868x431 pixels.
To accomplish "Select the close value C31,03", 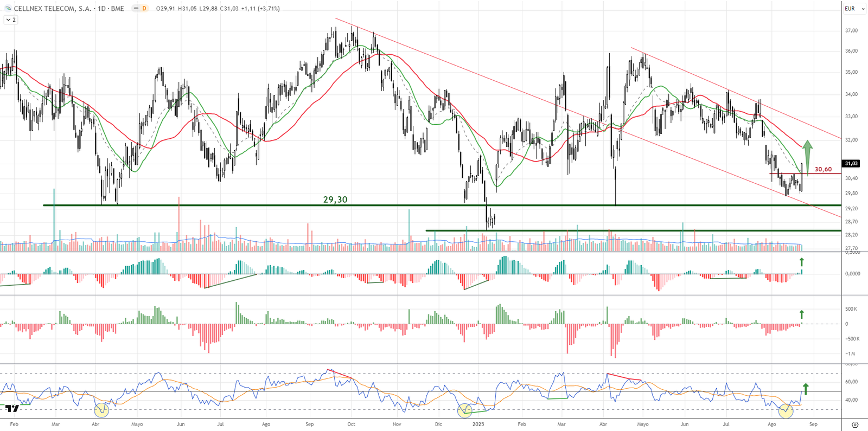I will [x=229, y=9].
